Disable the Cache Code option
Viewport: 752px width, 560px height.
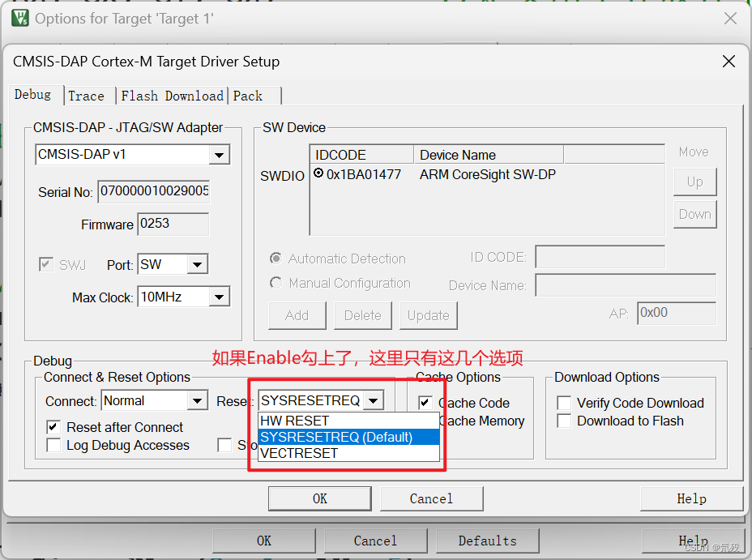[x=425, y=403]
